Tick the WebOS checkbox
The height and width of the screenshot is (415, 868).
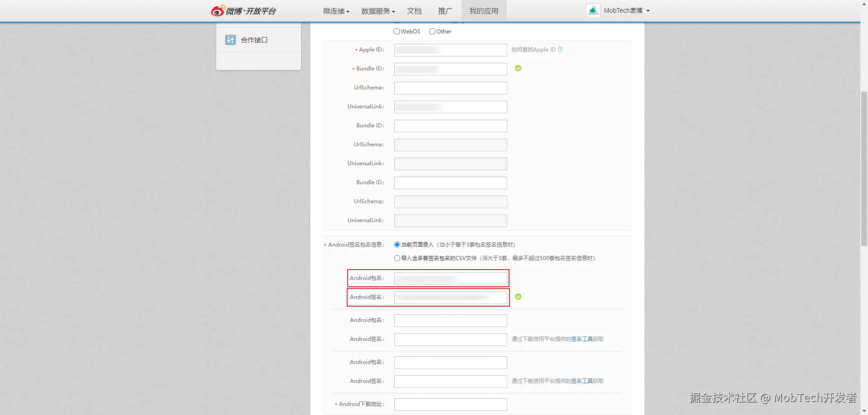point(396,31)
